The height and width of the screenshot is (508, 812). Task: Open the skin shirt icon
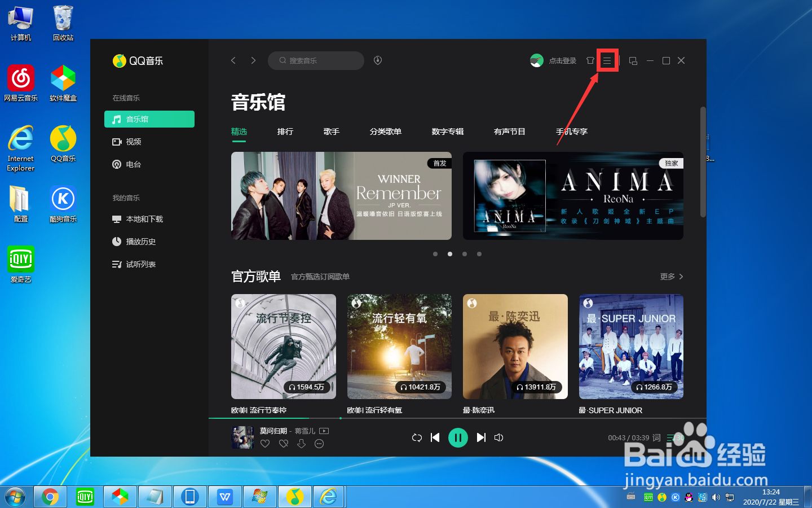click(x=590, y=60)
